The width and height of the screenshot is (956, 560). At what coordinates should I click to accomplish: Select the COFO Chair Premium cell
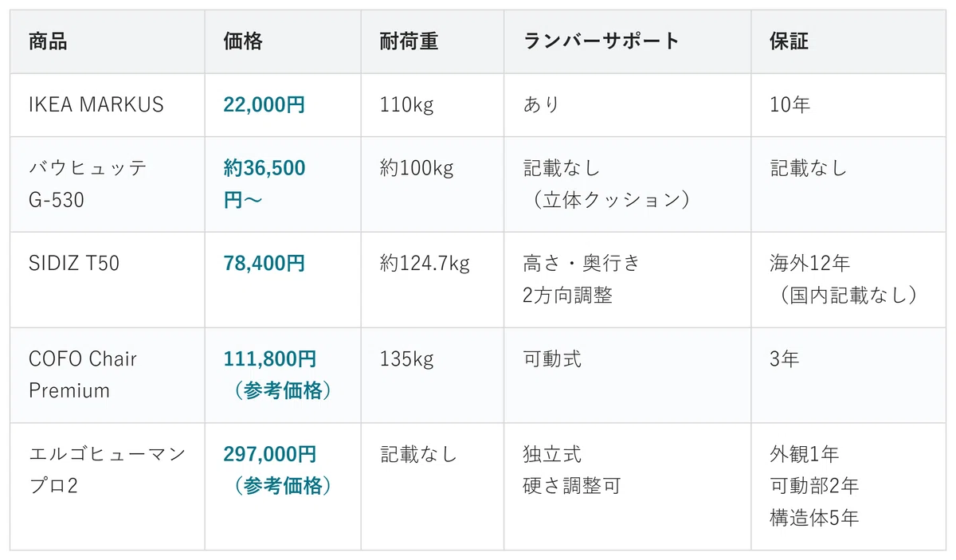[x=108, y=375]
